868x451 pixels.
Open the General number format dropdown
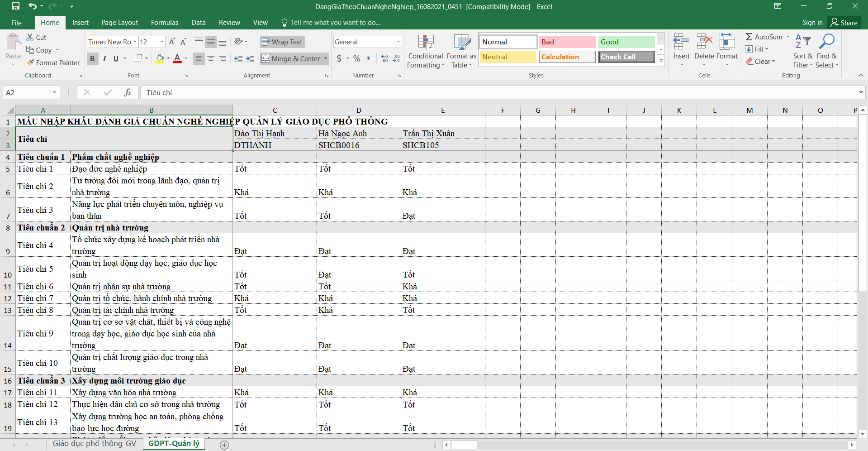[x=398, y=42]
